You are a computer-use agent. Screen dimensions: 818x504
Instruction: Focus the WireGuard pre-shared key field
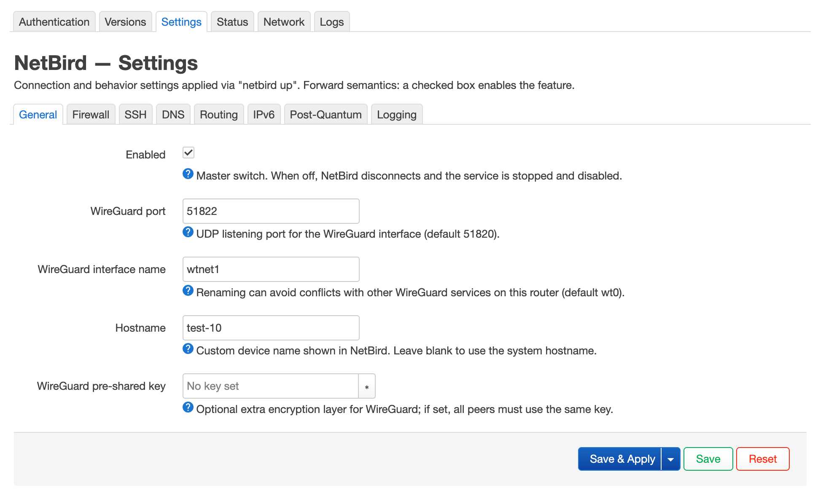(x=271, y=386)
